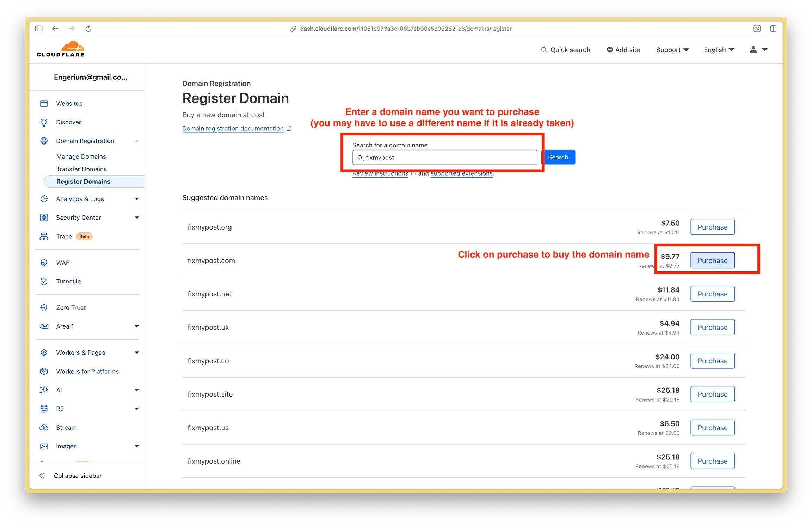Image resolution: width=812 pixels, height=526 pixels.
Task: Purchase fixmypost.us
Action: [x=712, y=428]
